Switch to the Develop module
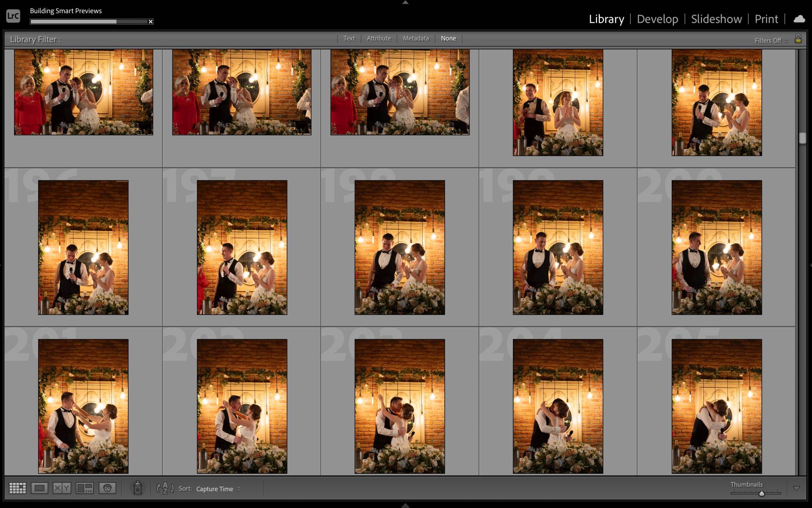The width and height of the screenshot is (812, 508). click(657, 19)
